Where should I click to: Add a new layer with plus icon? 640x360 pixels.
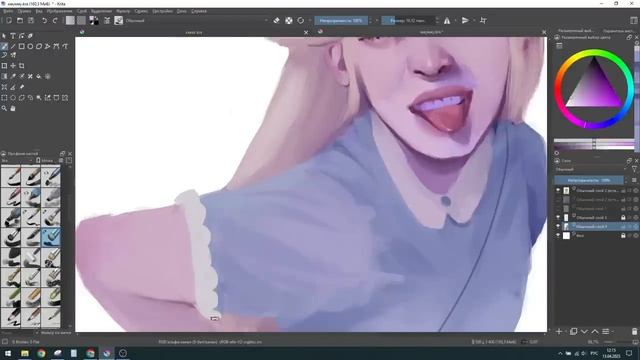pos(559,331)
